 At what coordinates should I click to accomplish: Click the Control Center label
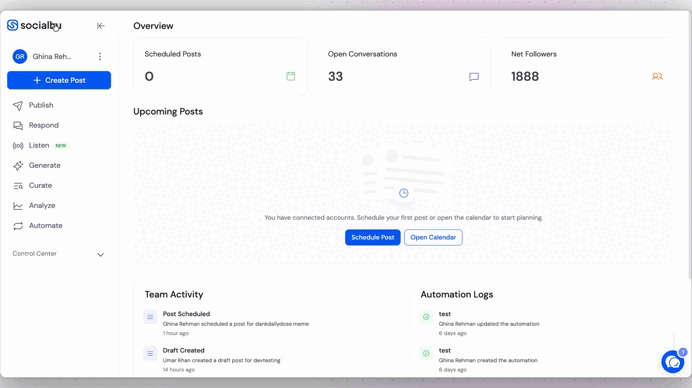coord(34,254)
